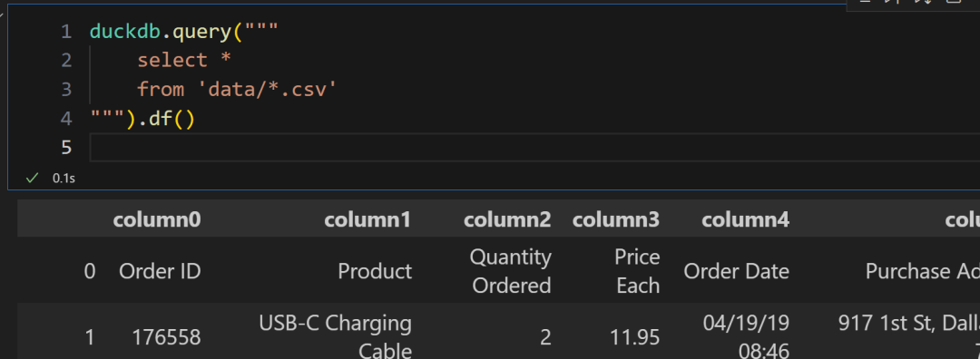
Task: Click the Purchase Address cell in row 0
Action: pyautogui.click(x=923, y=271)
